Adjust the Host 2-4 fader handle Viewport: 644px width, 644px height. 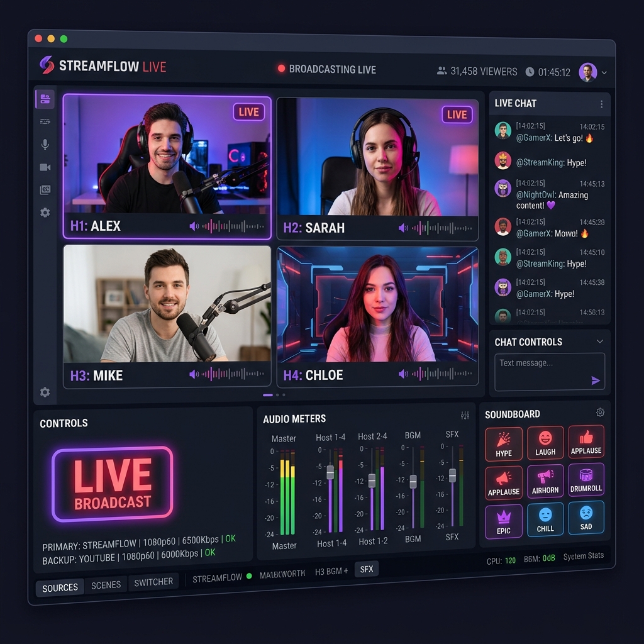click(372, 480)
